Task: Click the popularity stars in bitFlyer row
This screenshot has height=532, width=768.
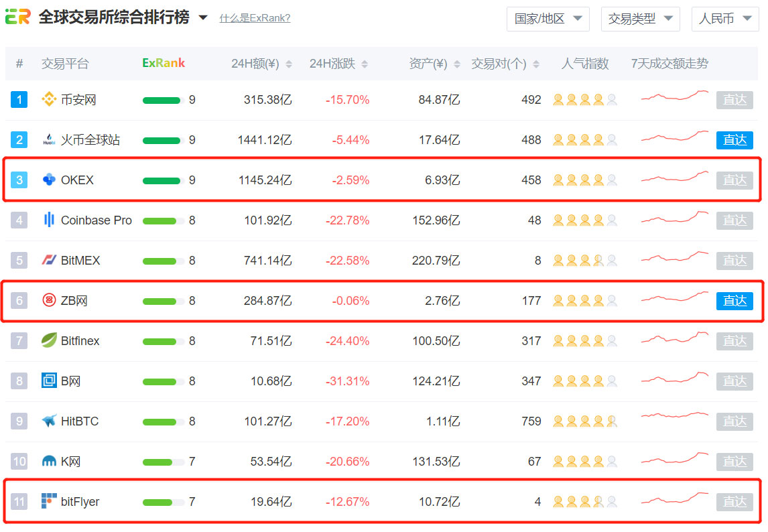Action: tap(585, 502)
